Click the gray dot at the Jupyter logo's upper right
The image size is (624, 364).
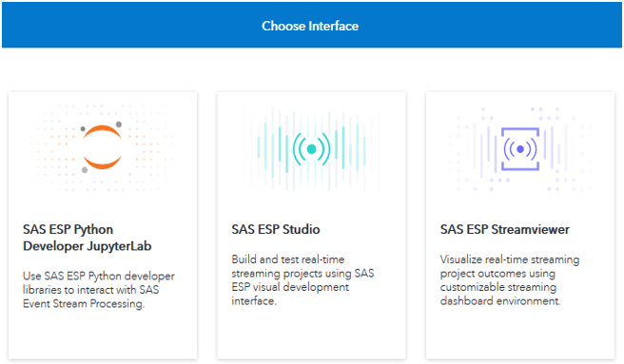click(x=119, y=125)
